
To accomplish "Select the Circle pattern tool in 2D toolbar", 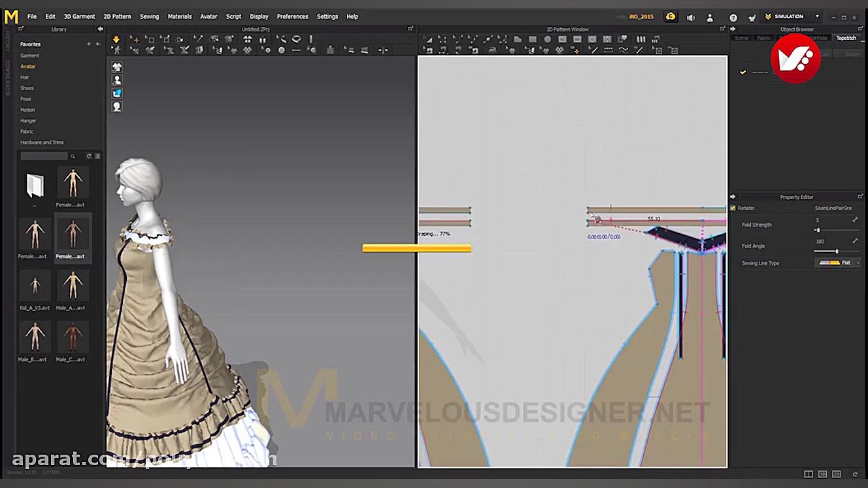I will click(548, 39).
